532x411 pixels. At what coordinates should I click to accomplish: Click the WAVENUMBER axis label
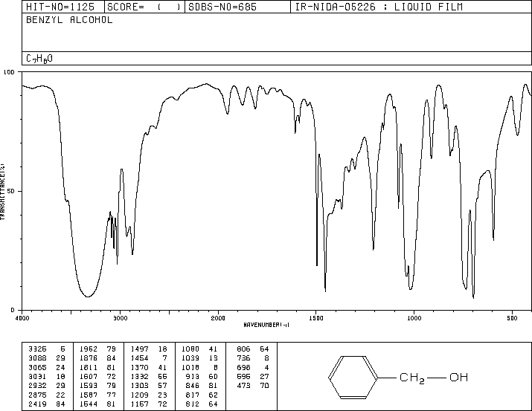266,325
